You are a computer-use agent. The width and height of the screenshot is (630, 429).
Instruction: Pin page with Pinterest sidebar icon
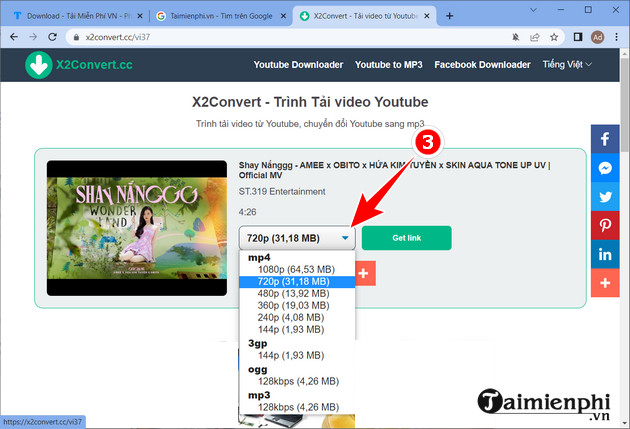pyautogui.click(x=605, y=225)
